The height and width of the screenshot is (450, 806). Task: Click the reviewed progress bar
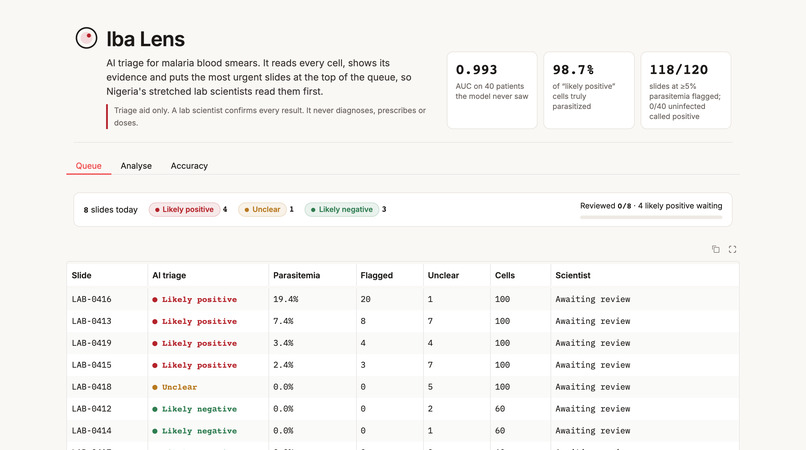pos(651,217)
